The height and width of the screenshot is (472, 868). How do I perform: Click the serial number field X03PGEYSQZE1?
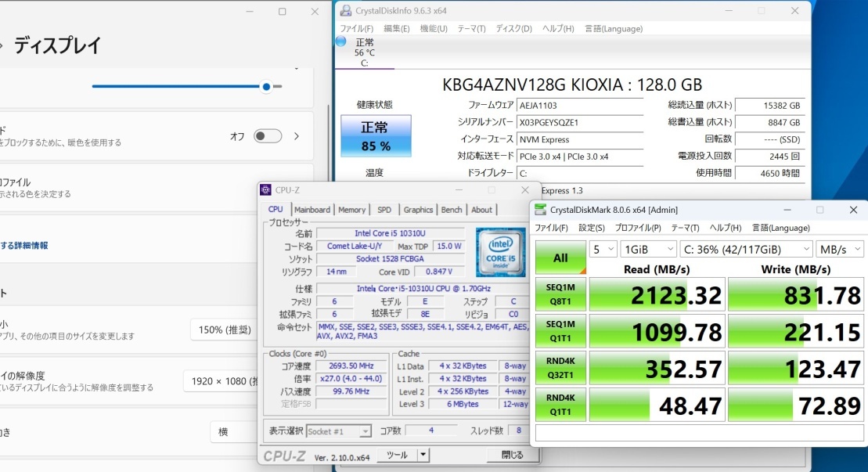point(579,122)
